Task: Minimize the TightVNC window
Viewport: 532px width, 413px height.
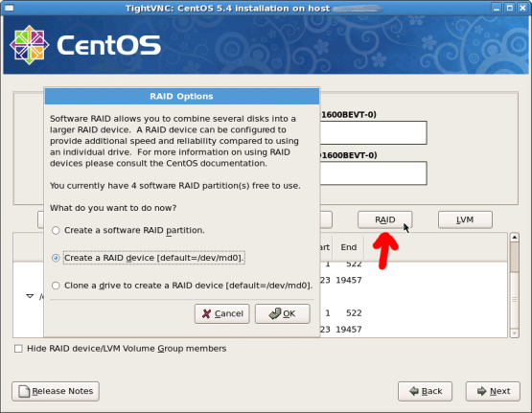Action: (497, 8)
